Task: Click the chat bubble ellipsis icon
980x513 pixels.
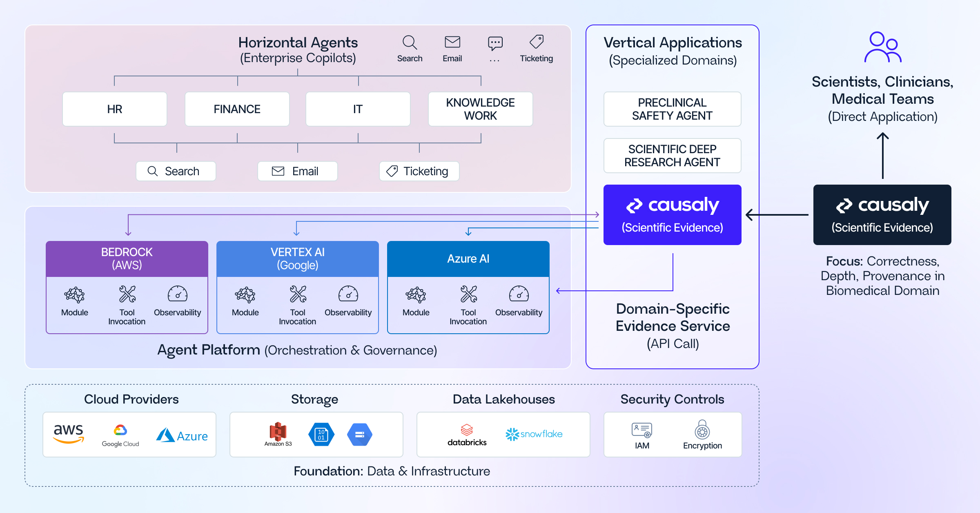Action: click(x=495, y=43)
